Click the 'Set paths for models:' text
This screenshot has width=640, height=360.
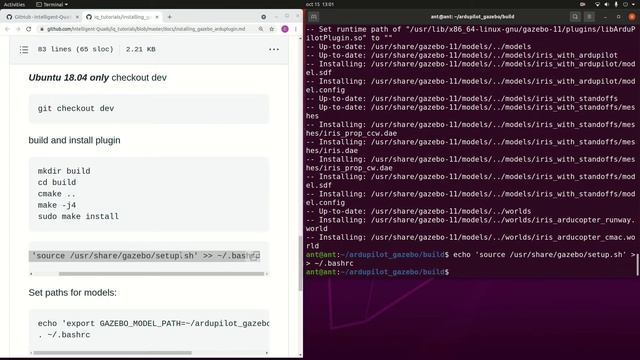click(x=72, y=293)
